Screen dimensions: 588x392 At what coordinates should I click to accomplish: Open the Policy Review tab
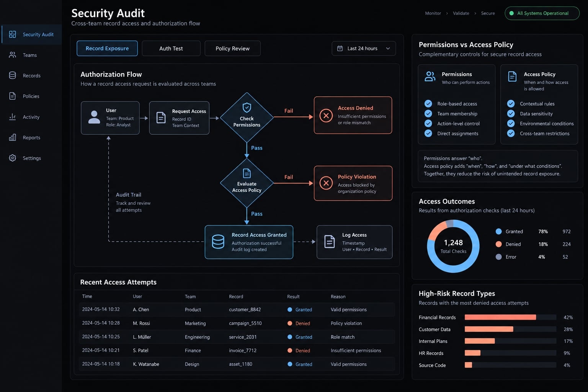point(232,48)
